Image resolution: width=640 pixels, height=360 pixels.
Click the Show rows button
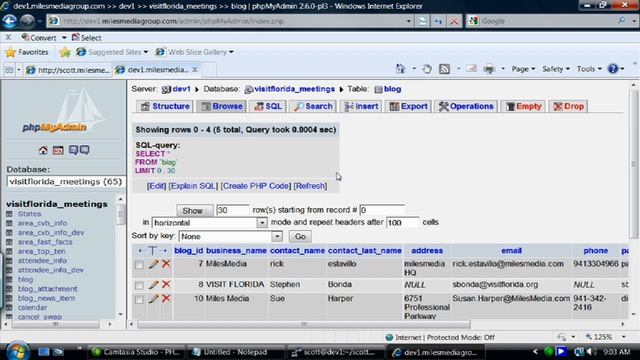click(194, 210)
